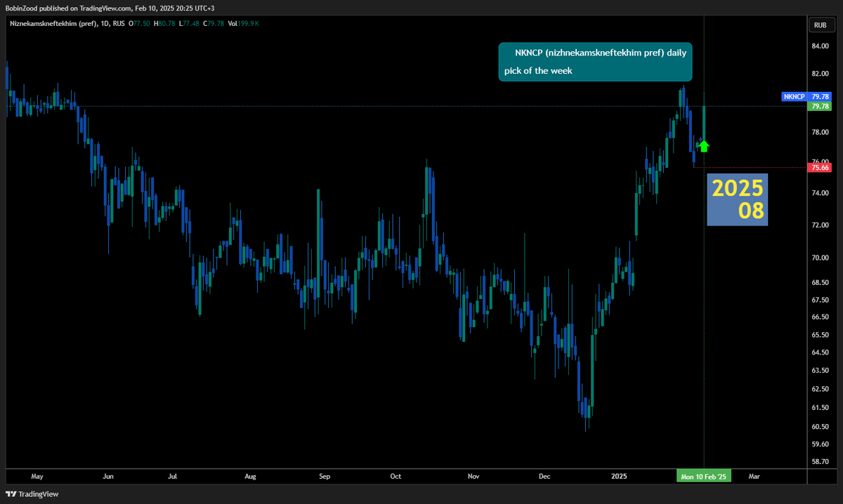Click the 58.70 price axis label
This screenshot has height=504, width=843.
pyautogui.click(x=820, y=462)
